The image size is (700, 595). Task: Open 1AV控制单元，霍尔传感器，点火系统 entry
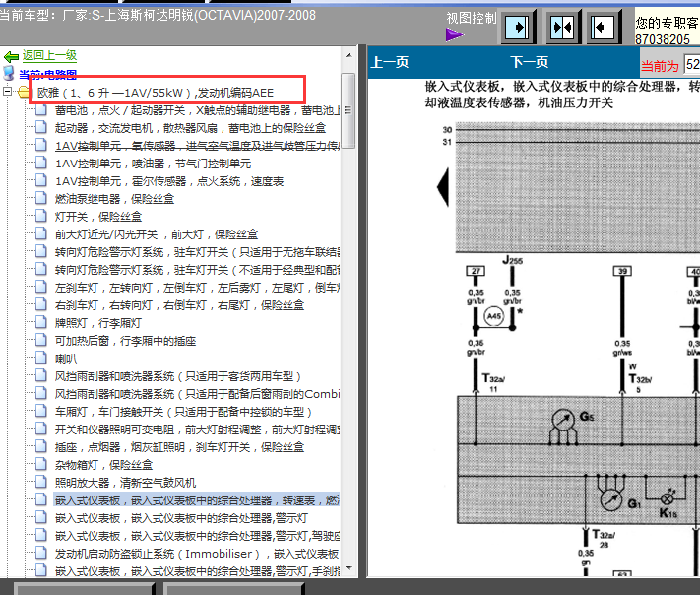(x=169, y=181)
